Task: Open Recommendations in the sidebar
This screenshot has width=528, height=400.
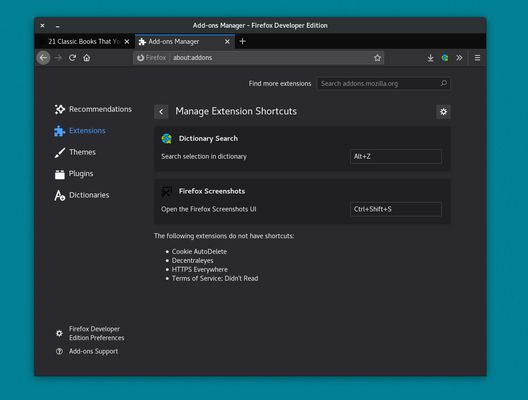Action: point(93,109)
